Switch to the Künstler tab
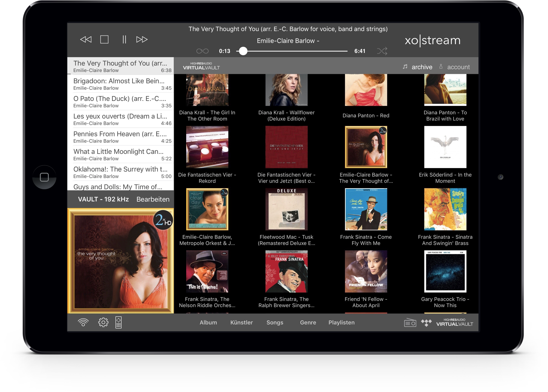 (242, 322)
